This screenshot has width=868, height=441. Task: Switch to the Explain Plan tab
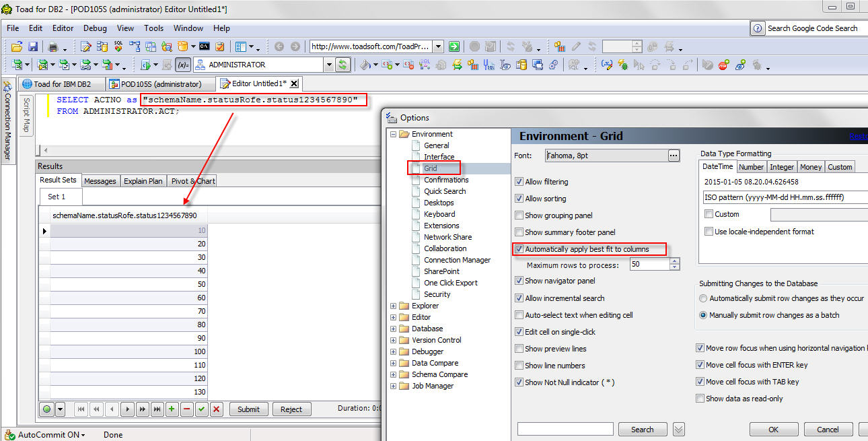click(143, 181)
